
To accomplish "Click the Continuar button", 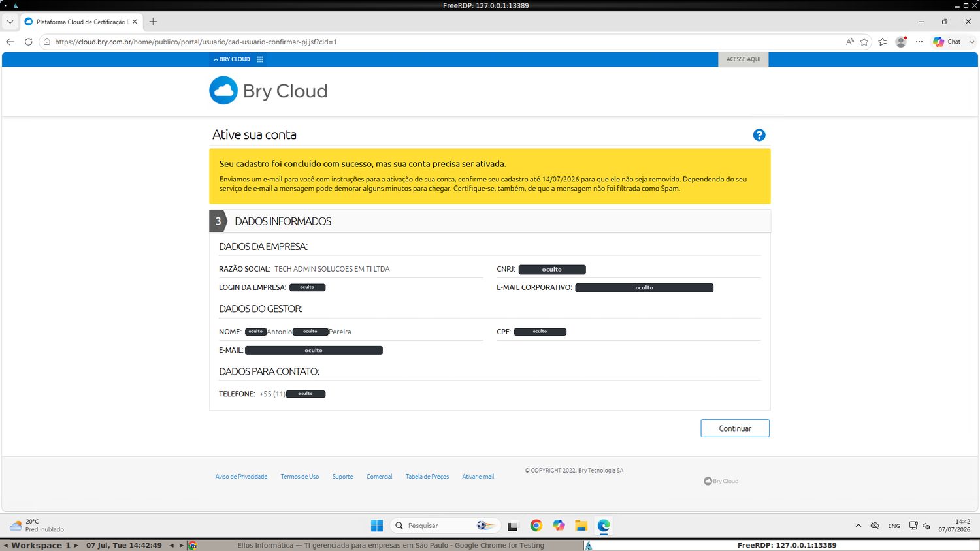I will coord(735,428).
